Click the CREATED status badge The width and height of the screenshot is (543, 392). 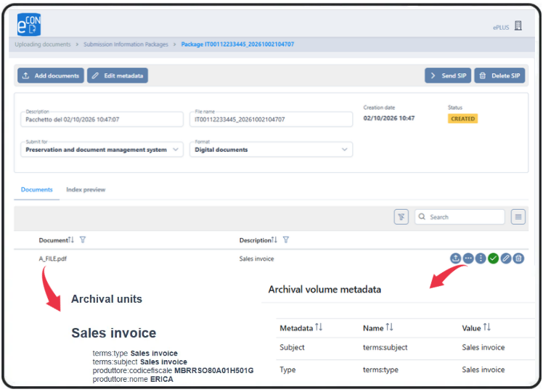462,119
